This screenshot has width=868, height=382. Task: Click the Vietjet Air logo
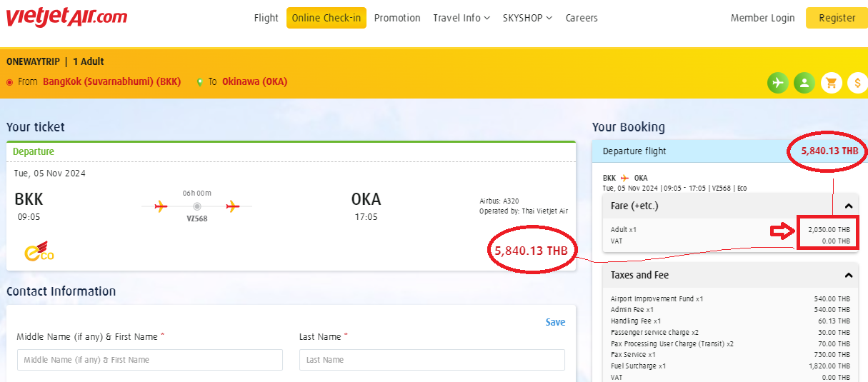coord(66,18)
